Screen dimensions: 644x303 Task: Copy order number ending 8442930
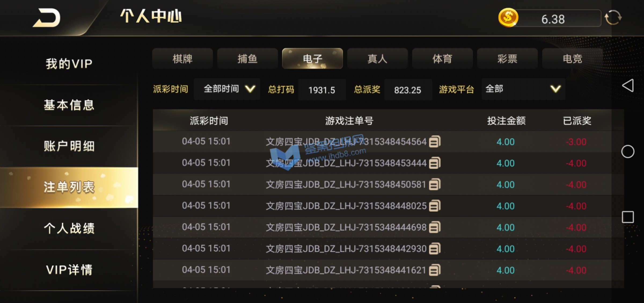[x=435, y=249]
